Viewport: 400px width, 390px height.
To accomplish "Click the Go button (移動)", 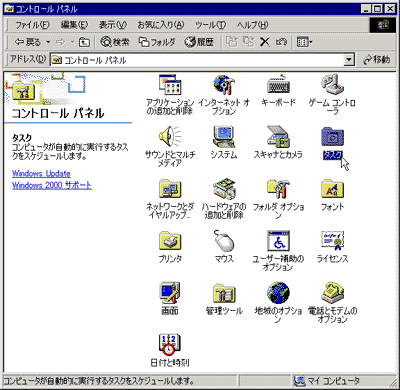I will (377, 60).
